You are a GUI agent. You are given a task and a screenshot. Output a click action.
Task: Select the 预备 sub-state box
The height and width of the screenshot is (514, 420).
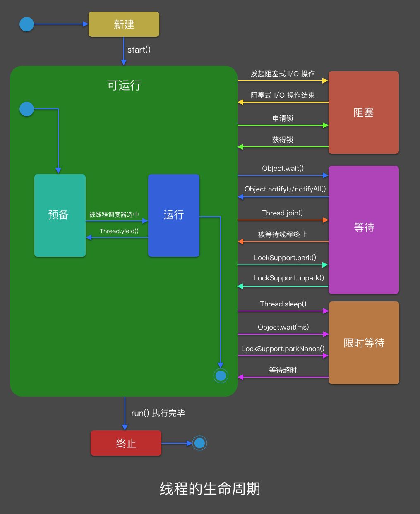[x=60, y=215]
